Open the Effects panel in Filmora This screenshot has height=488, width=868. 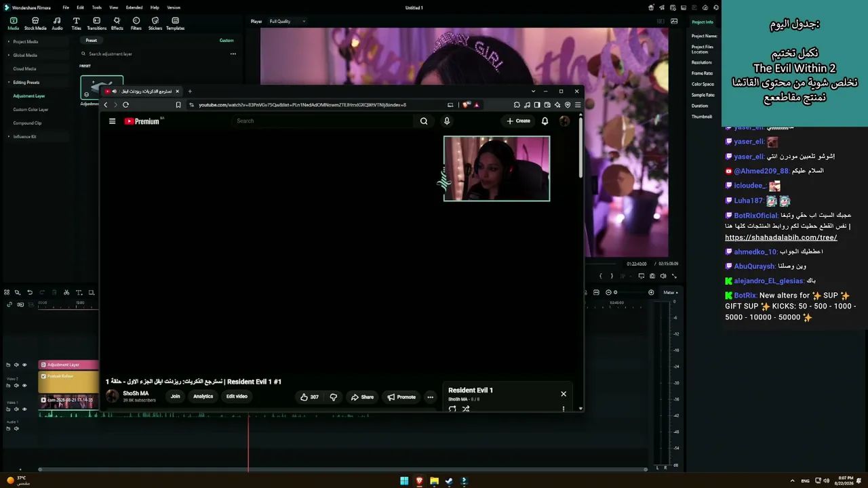(x=117, y=24)
